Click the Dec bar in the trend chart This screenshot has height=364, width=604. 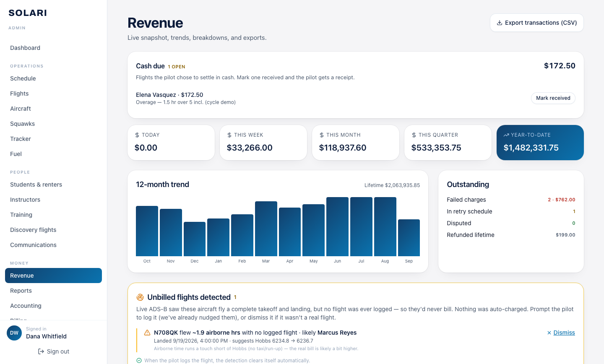tap(195, 239)
